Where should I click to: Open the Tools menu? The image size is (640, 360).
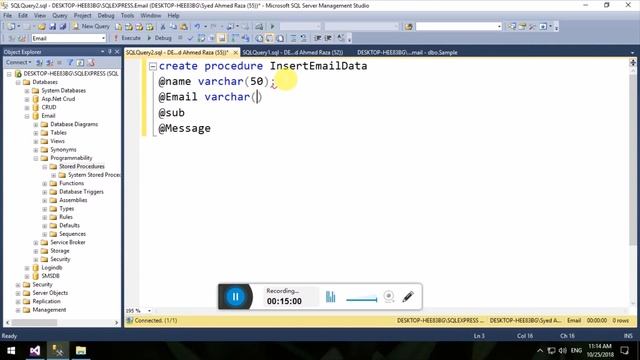127,16
